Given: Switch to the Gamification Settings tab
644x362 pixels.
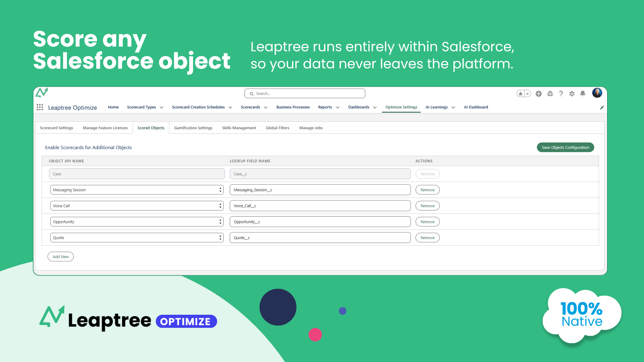Looking at the screenshot, I should [x=193, y=128].
